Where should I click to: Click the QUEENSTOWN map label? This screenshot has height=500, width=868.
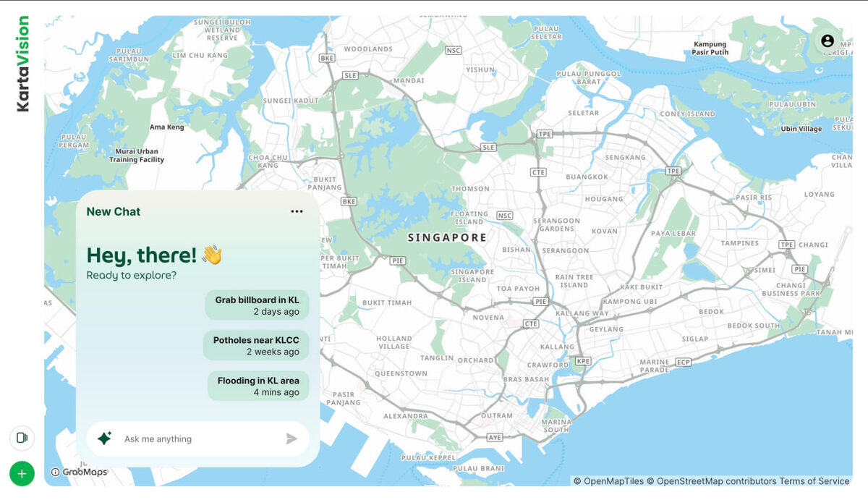pyautogui.click(x=401, y=373)
